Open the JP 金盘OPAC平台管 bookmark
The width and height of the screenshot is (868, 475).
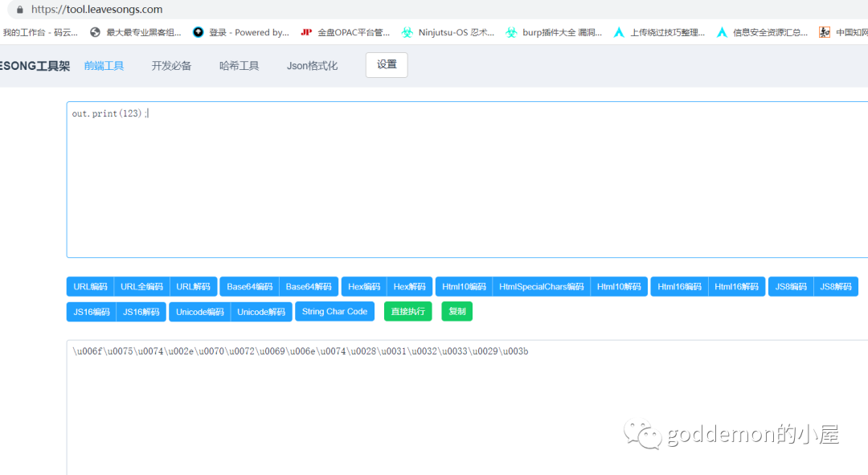click(x=345, y=33)
